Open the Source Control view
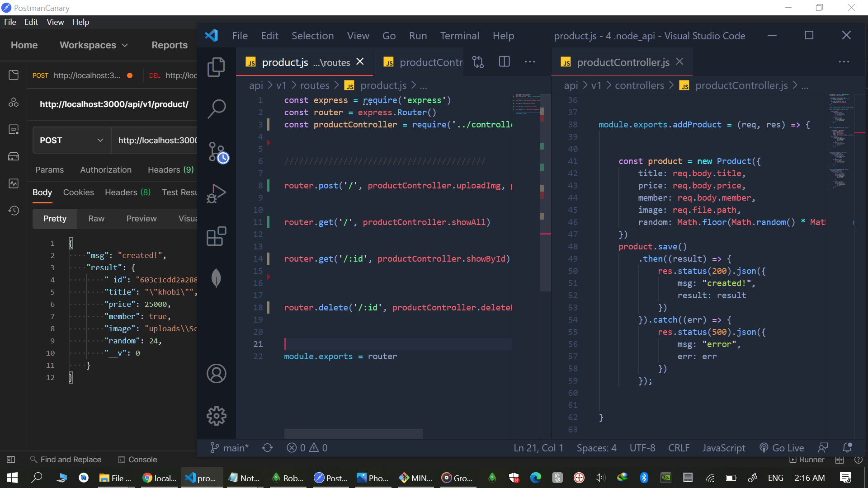 218,152
